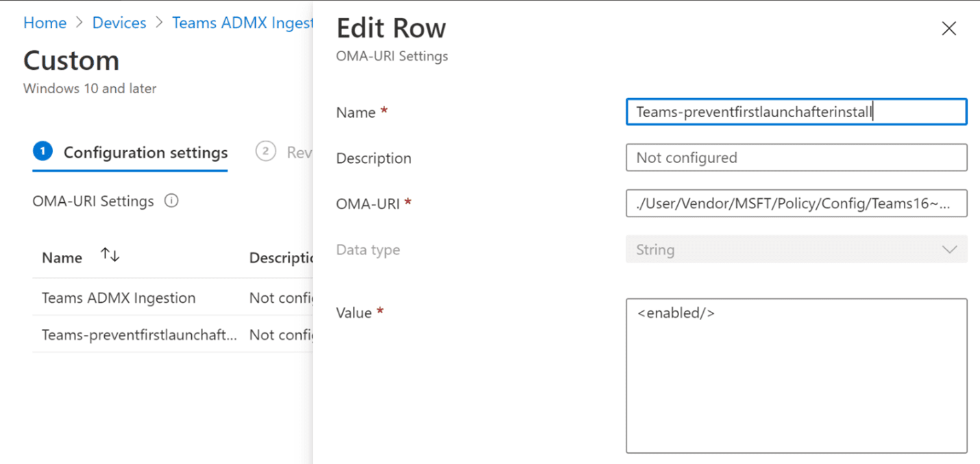Open the OMA-URI Settings info tooltip
The width and height of the screenshot is (980, 464).
pos(171,200)
